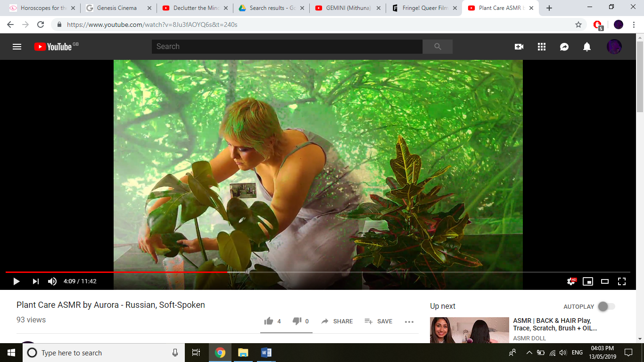The image size is (644, 362).
Task: Show hidden system tray icons
Action: [529, 353]
